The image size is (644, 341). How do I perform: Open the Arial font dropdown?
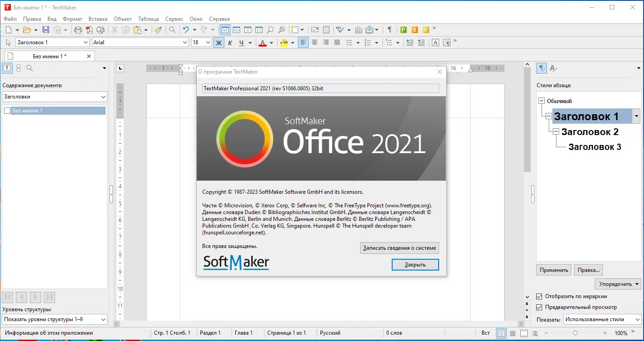click(185, 42)
